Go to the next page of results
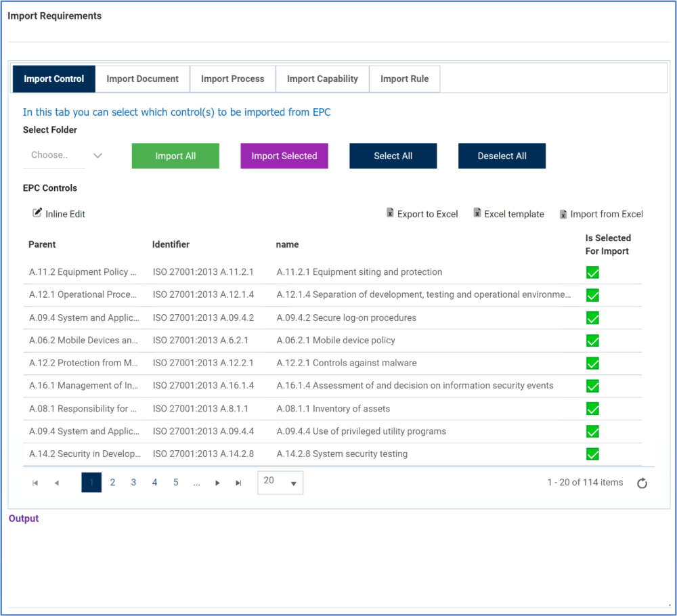Image resolution: width=677 pixels, height=616 pixels. coord(217,483)
